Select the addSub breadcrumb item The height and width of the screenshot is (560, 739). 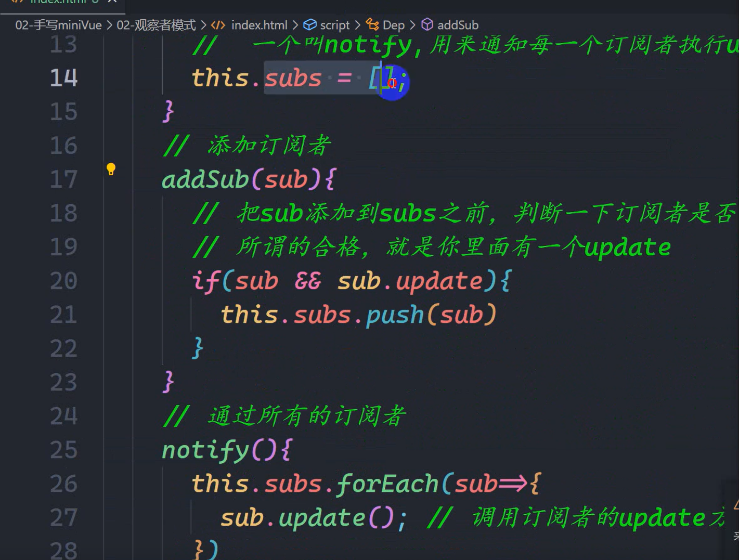[458, 25]
